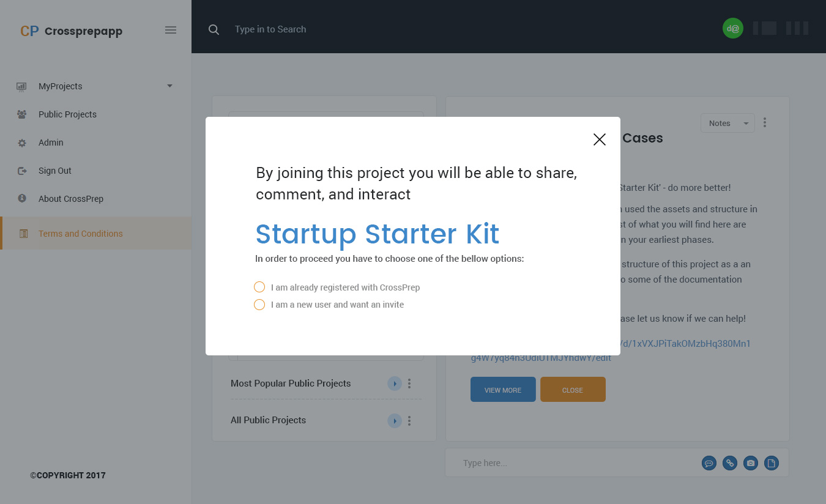Close the join project dialog with X
This screenshot has height=504, width=826.
coord(600,139)
